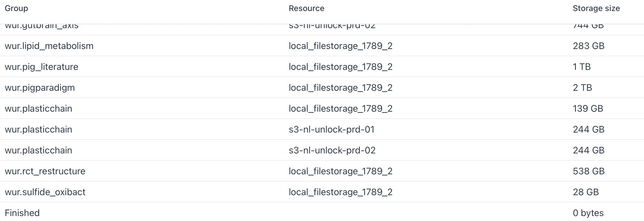Select local_filestorage_1789_2 resource for wur.pigparadigm

[341, 88]
